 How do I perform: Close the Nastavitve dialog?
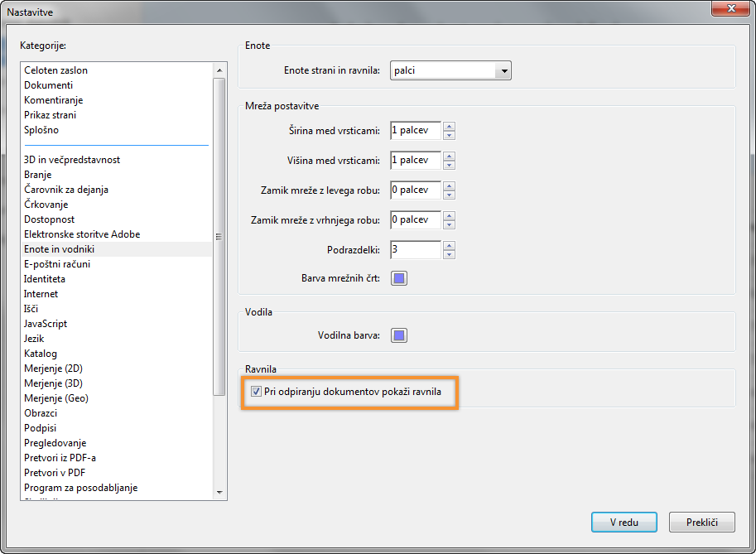click(731, 8)
